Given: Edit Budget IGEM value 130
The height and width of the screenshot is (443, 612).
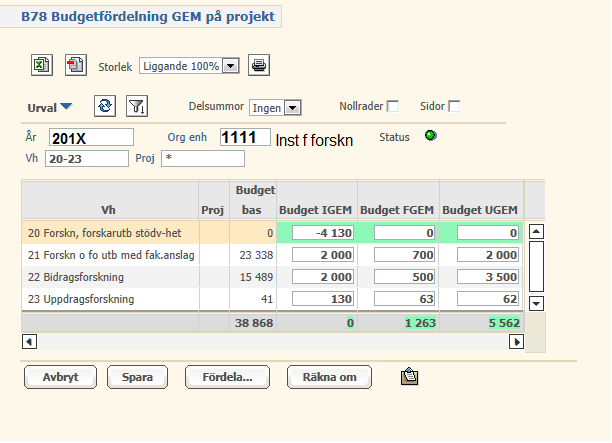Looking at the screenshot, I should click(323, 299).
